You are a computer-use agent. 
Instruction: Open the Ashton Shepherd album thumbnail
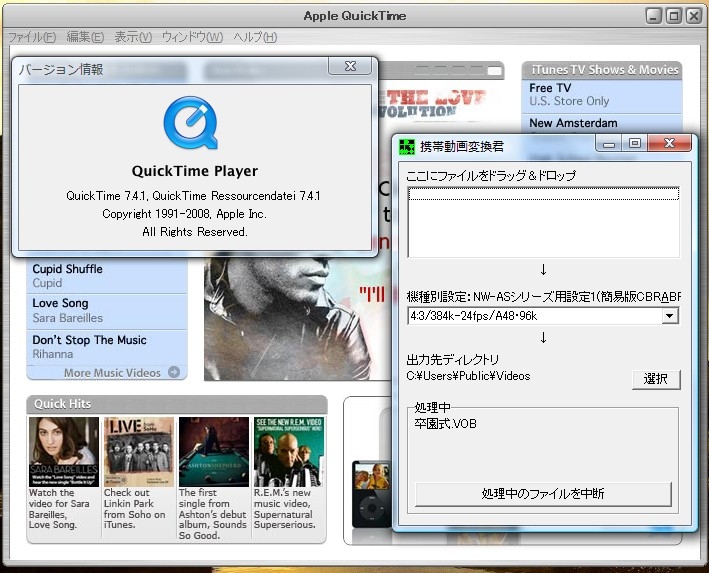tap(214, 452)
